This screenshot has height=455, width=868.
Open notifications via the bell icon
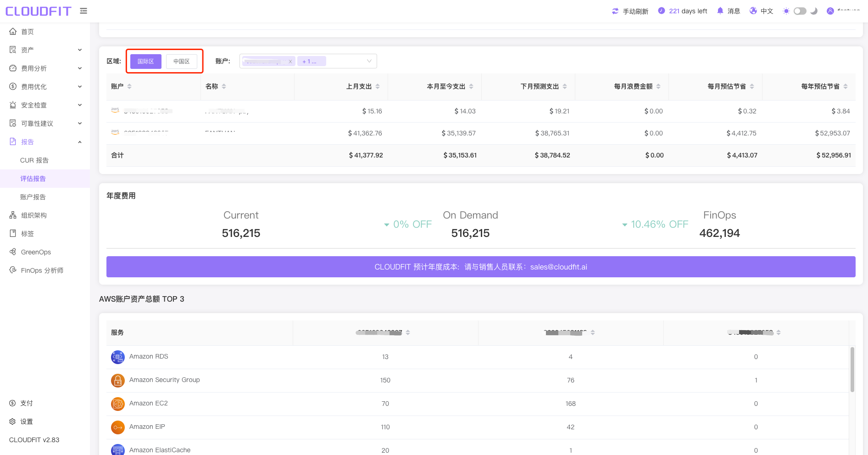[x=720, y=11]
